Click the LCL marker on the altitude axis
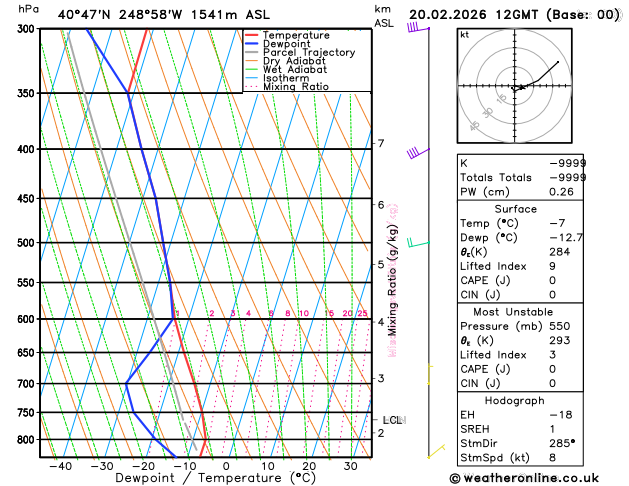 tap(392, 420)
